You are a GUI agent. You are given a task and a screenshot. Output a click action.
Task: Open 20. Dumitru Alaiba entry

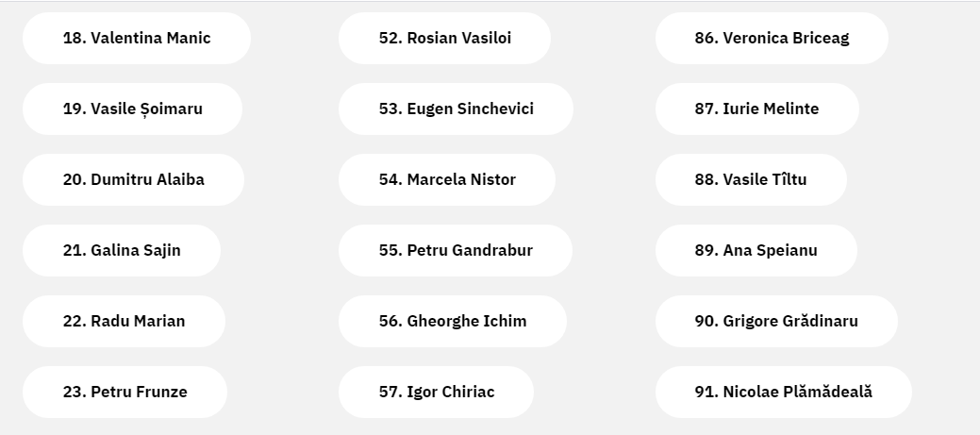[133, 179]
